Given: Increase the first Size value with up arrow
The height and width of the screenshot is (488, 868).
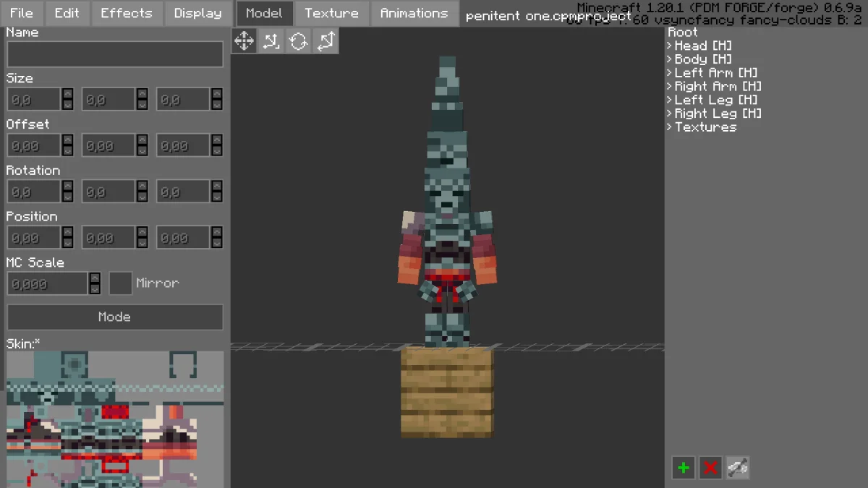Looking at the screenshot, I should pyautogui.click(x=67, y=94).
